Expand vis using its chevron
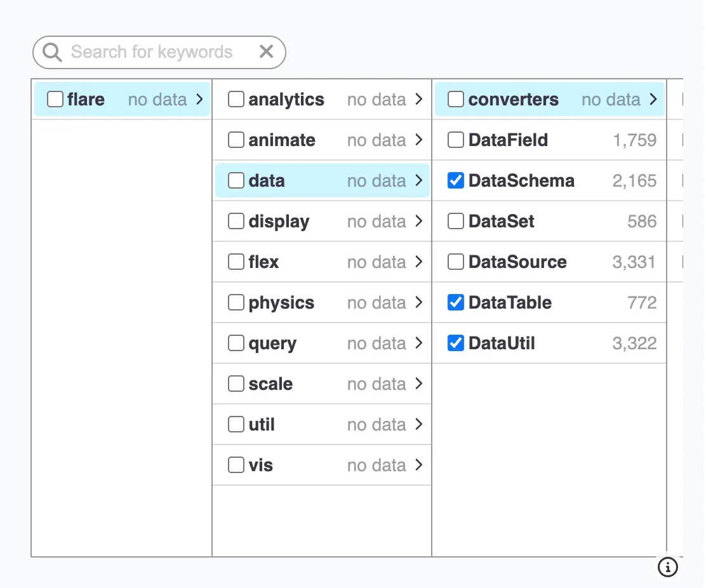Image resolution: width=706 pixels, height=588 pixels. pos(419,465)
